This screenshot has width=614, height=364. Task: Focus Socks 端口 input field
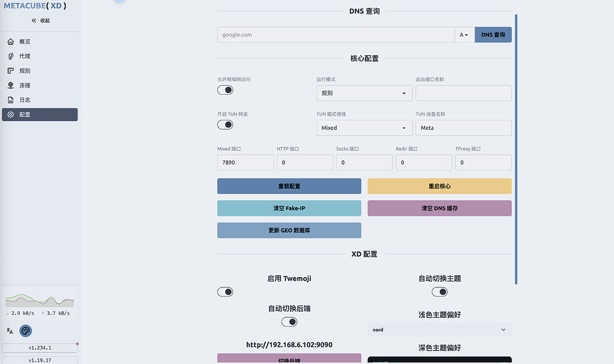point(364,163)
